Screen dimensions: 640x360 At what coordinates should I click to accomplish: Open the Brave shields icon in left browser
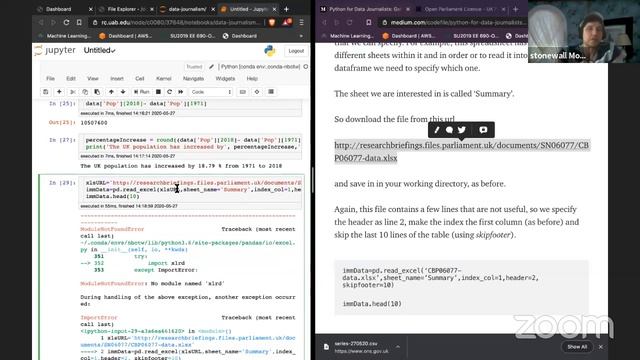click(x=272, y=22)
